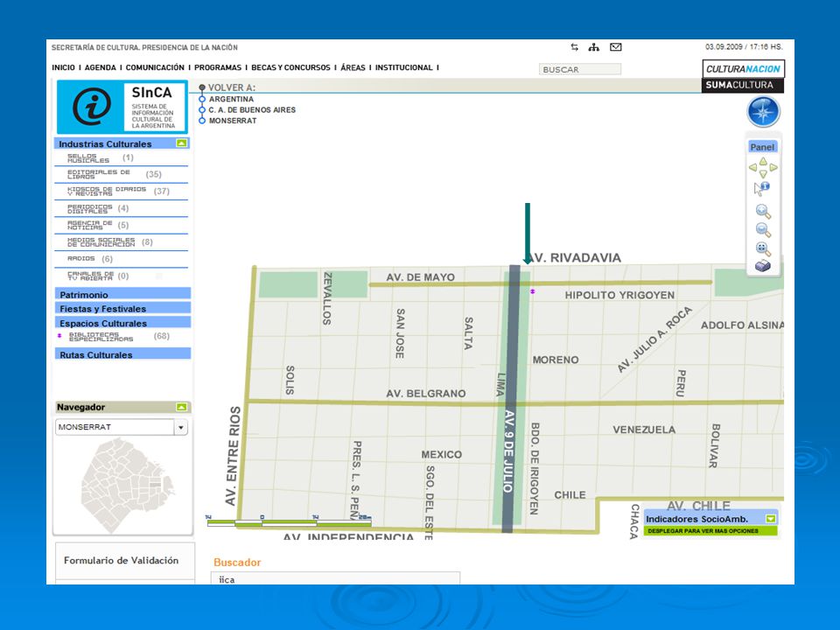The height and width of the screenshot is (630, 840).
Task: Open the ÁREAS menu
Action: point(353,67)
